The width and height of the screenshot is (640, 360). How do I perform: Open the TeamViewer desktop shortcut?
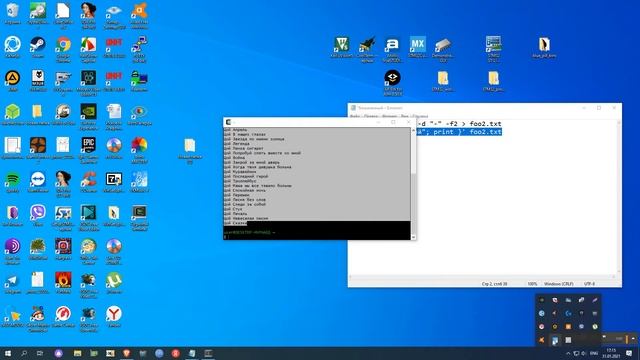click(38, 182)
